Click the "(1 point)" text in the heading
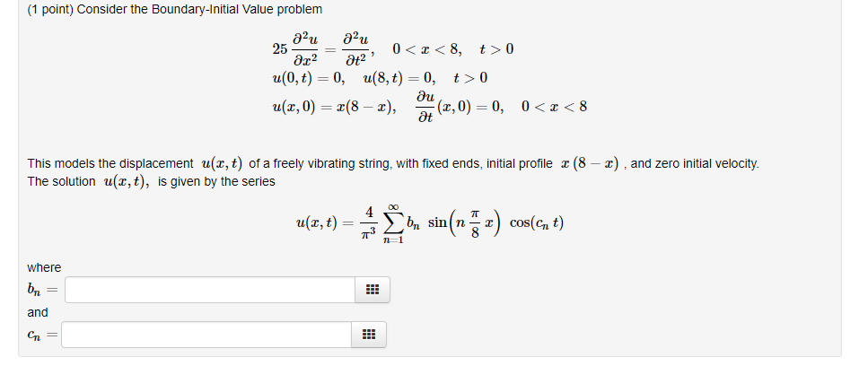 (50, 9)
